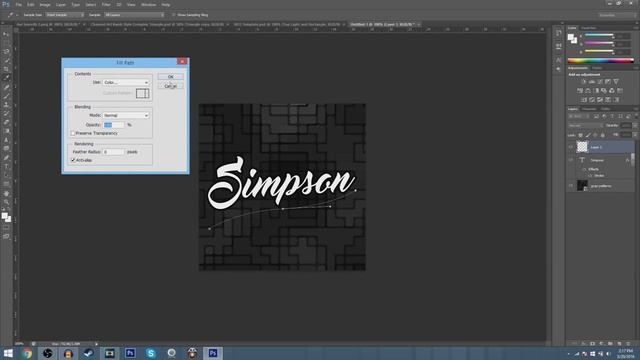Click the foreground color swatch in Color panel

[x=571, y=37]
